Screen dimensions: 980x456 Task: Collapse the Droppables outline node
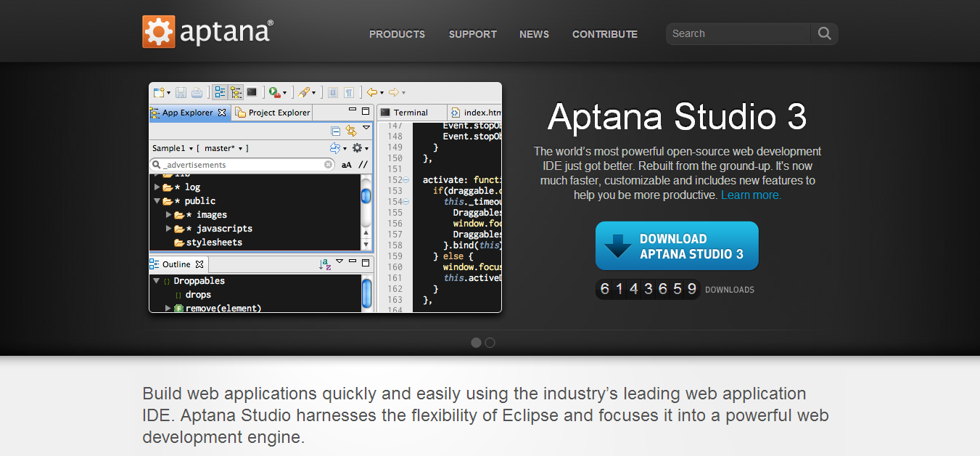(x=156, y=281)
